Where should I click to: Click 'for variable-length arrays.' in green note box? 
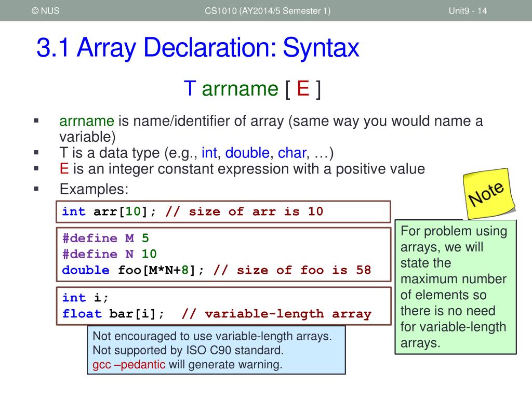tap(453, 335)
